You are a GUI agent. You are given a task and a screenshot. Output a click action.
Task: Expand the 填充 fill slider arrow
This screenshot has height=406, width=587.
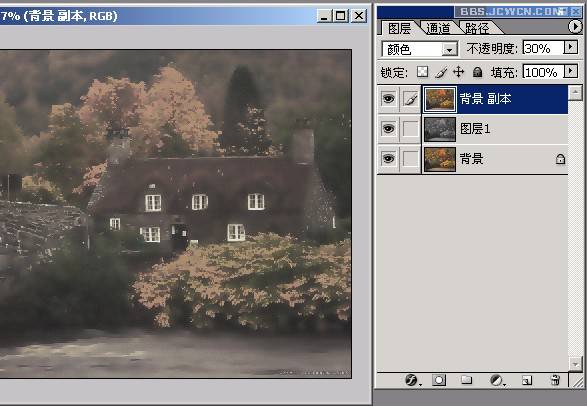click(571, 71)
